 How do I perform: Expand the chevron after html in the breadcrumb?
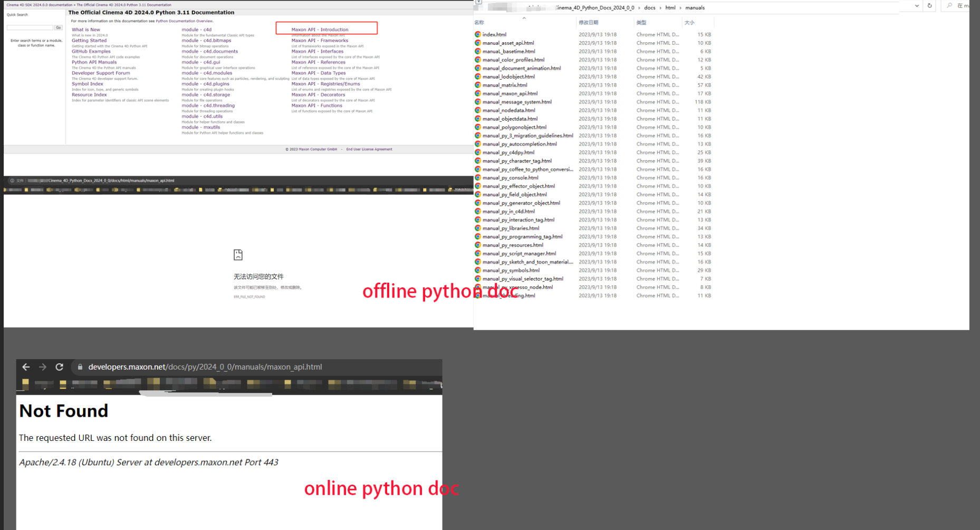[x=680, y=8]
